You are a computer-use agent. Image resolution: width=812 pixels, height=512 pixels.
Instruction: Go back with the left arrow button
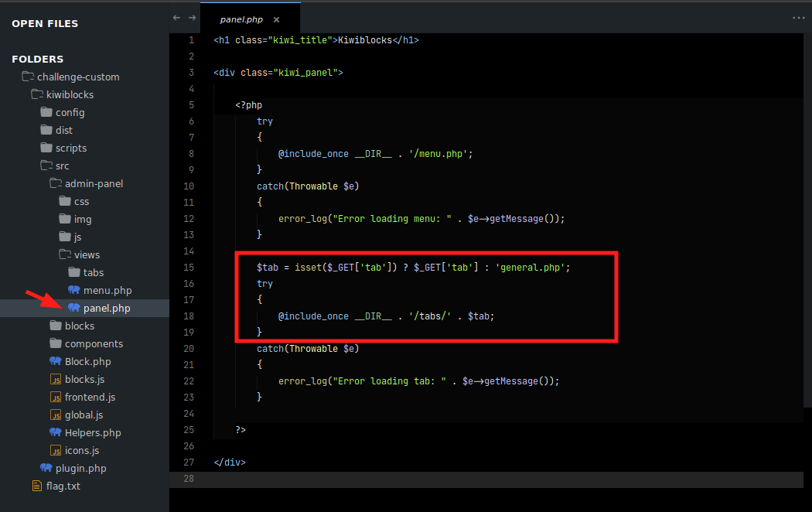pyautogui.click(x=176, y=18)
